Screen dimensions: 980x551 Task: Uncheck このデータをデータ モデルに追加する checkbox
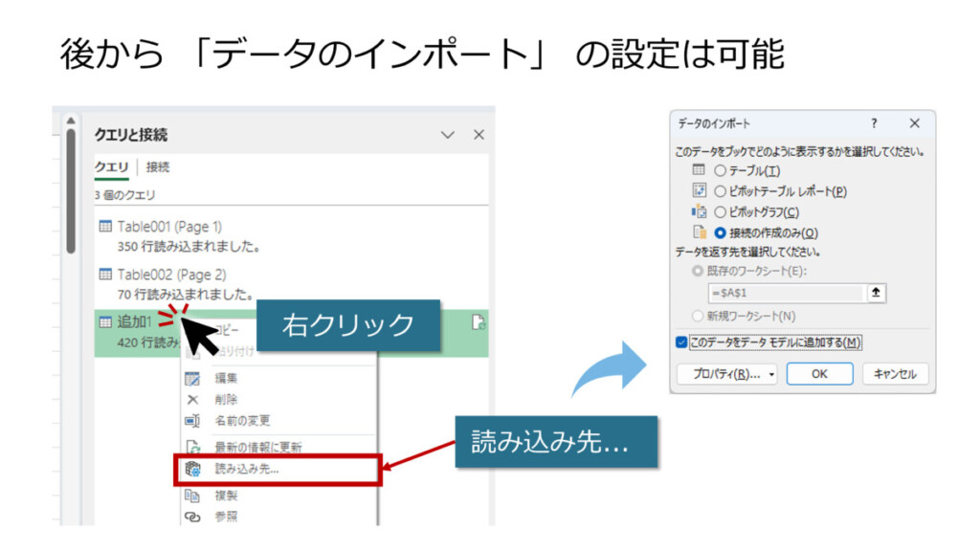(x=681, y=342)
